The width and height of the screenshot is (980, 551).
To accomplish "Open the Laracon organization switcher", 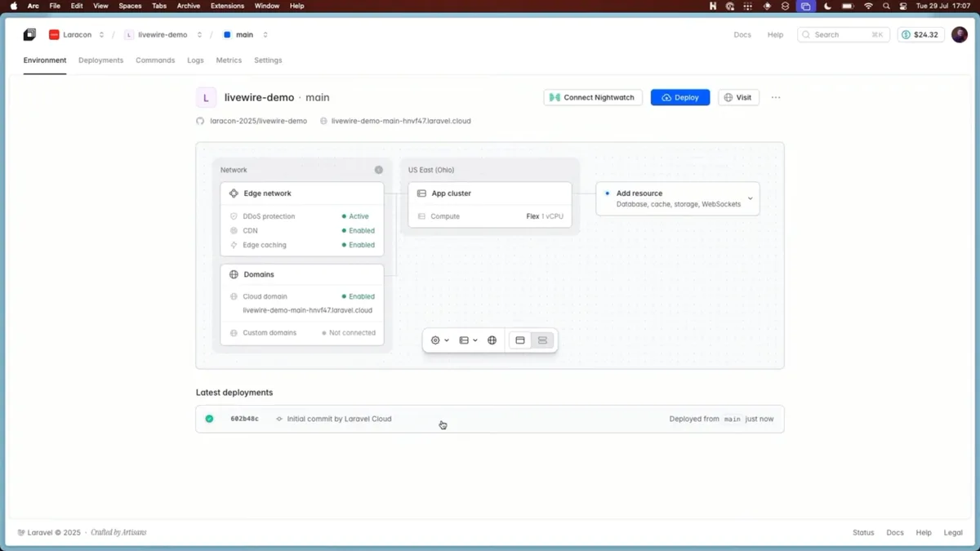I will 77,35.
